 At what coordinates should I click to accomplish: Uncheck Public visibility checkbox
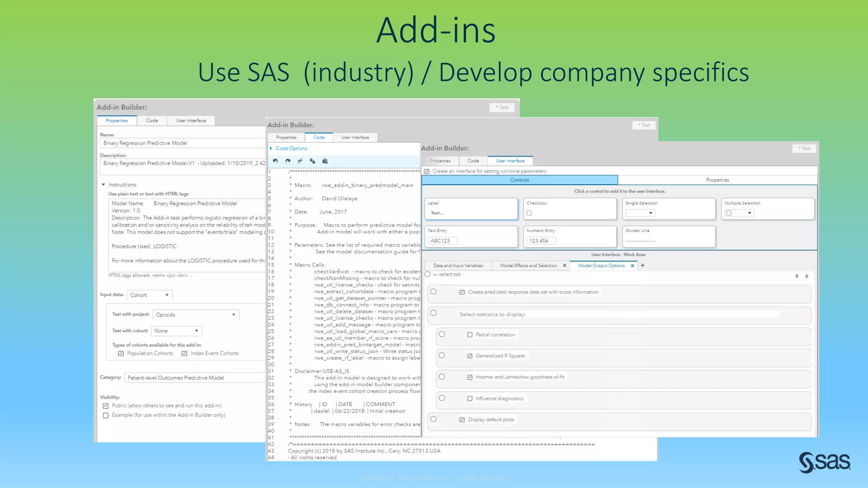point(106,406)
